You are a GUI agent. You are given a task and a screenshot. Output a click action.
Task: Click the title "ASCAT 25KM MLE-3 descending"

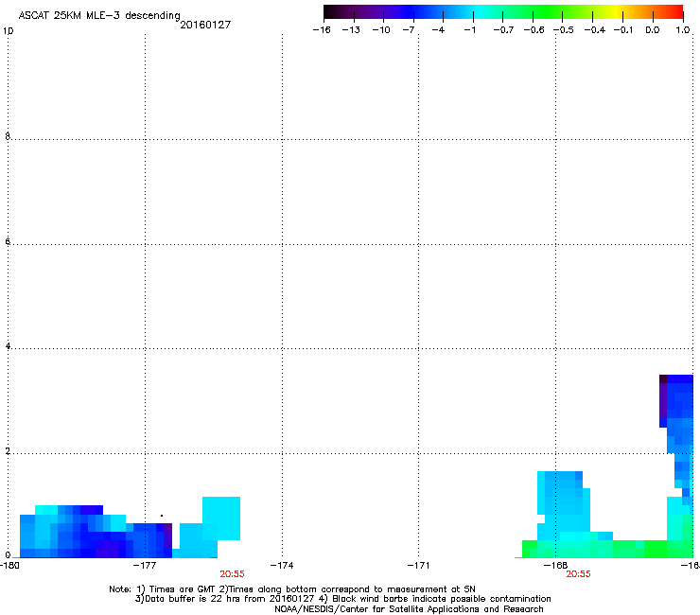[x=99, y=16]
